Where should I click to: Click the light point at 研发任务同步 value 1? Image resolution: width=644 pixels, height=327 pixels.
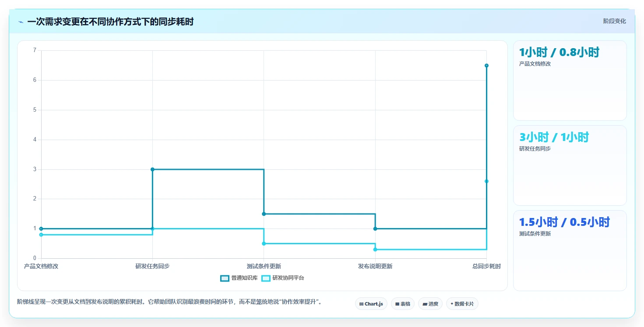tap(152, 229)
